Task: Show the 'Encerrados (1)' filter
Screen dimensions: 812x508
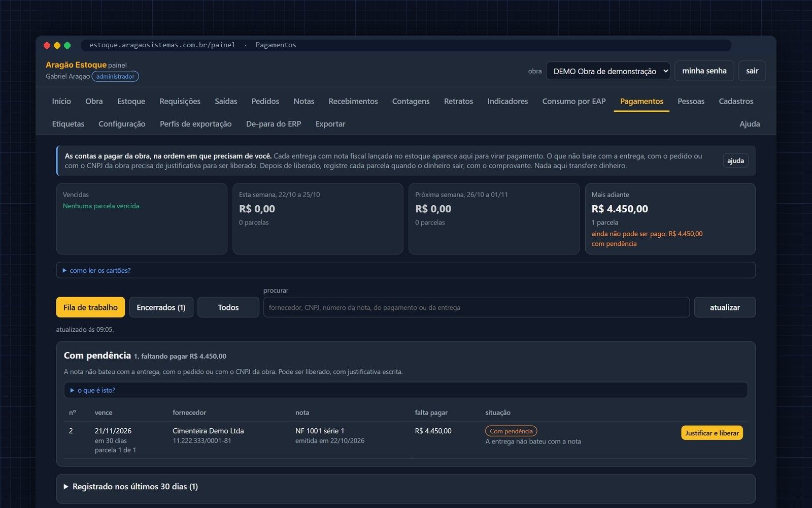Action: click(161, 307)
